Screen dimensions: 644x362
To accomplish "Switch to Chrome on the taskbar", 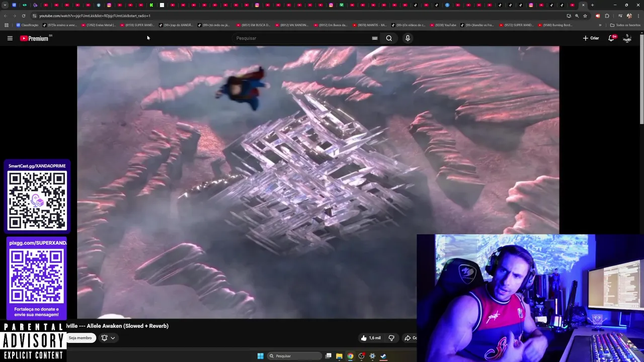I will click(350, 356).
